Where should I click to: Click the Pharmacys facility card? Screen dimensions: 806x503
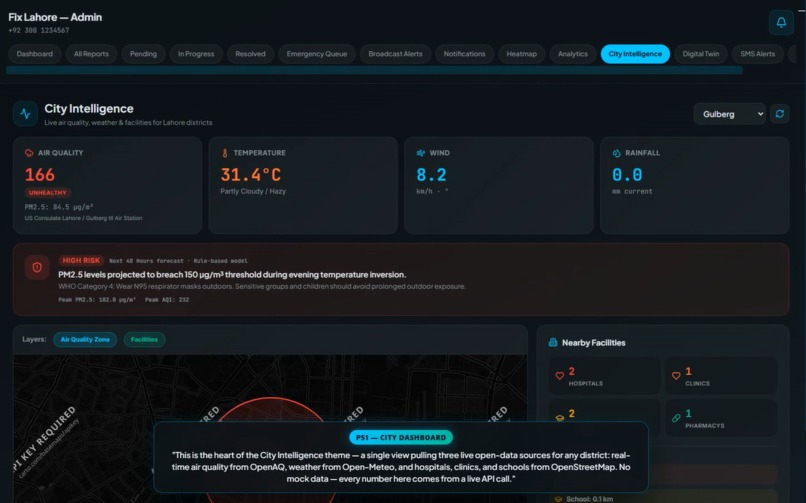click(721, 418)
